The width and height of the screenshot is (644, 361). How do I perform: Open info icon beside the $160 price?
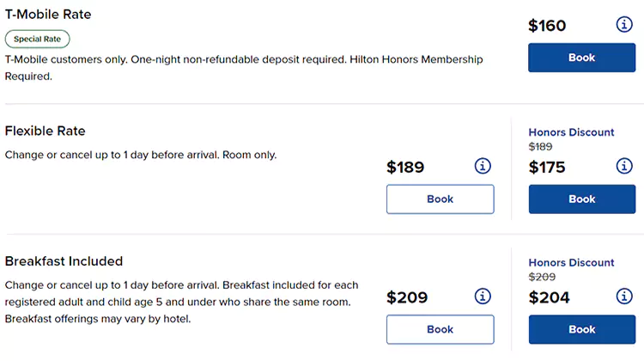[624, 25]
